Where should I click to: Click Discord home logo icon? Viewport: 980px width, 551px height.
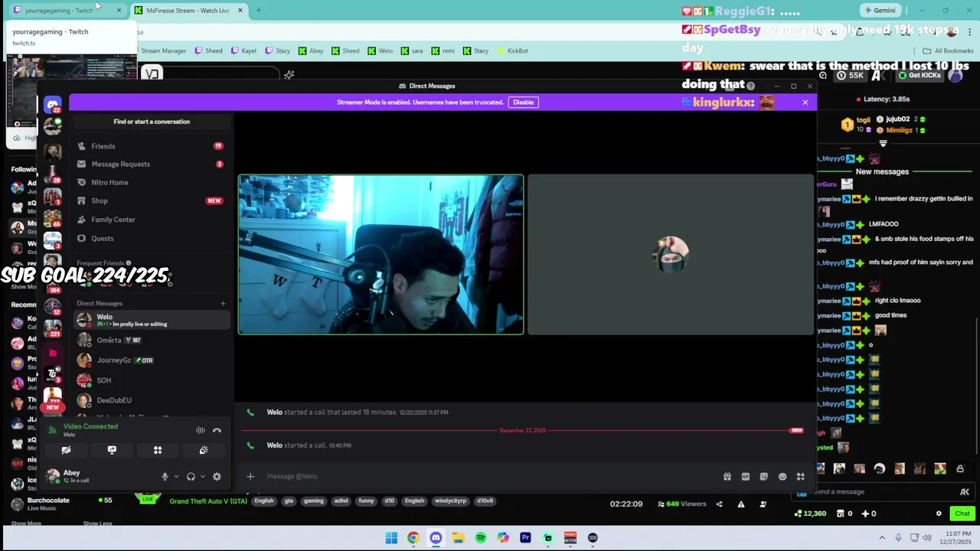click(x=52, y=105)
